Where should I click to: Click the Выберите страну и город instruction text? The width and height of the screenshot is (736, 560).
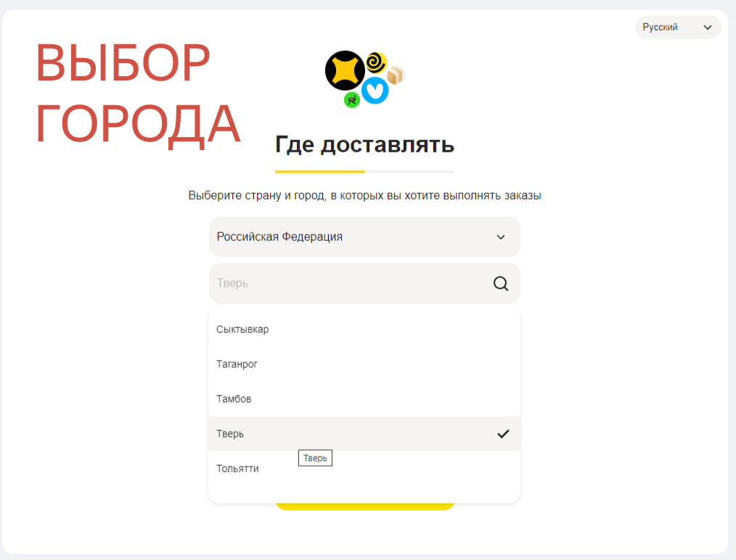pyautogui.click(x=364, y=196)
